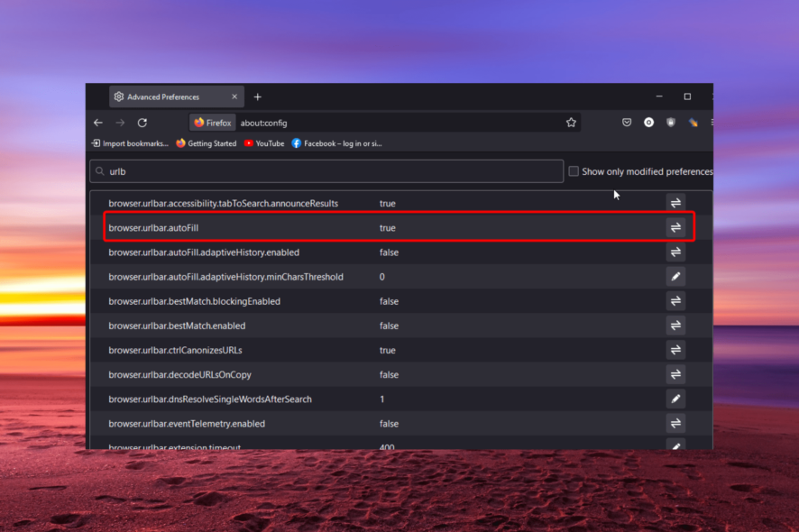Edit browser.urlbar.extension.timeout with the pencil icon
The width and height of the screenshot is (799, 532).
pyautogui.click(x=675, y=446)
